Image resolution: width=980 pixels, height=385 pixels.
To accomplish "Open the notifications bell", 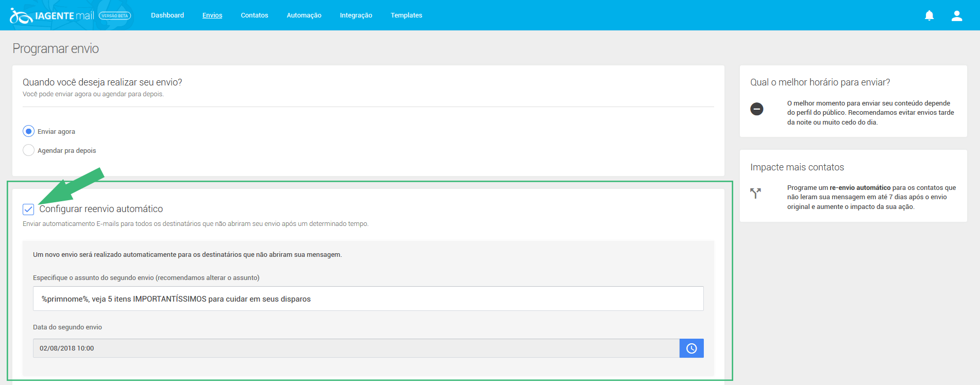I will [x=929, y=15].
